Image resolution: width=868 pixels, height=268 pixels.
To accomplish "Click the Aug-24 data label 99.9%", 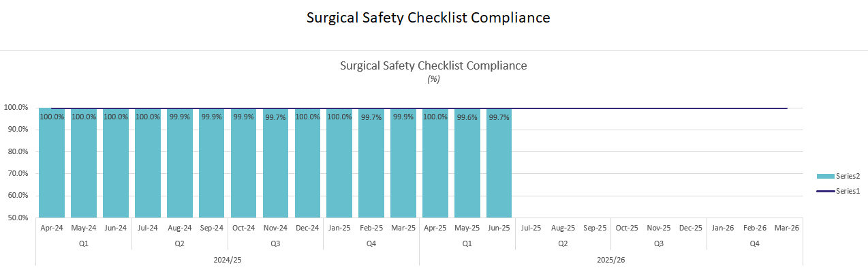I will 180,117.
